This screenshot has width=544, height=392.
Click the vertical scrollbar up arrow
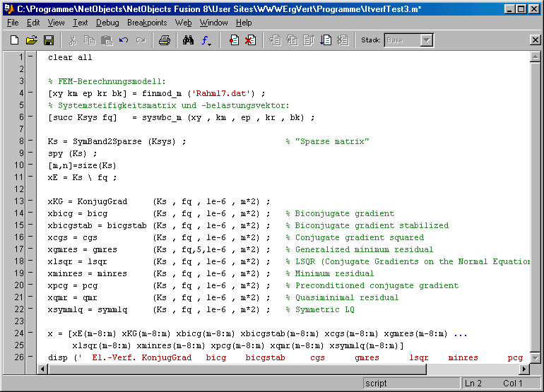click(x=536, y=57)
